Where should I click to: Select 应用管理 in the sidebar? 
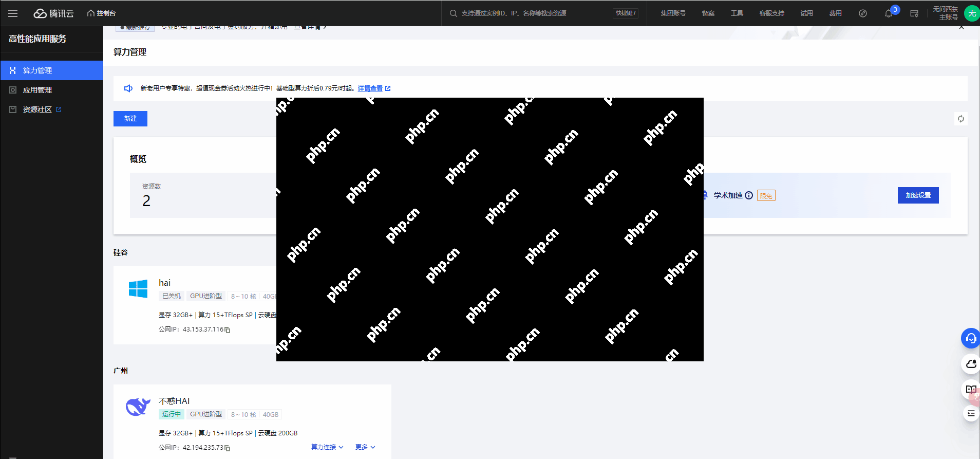click(51, 90)
